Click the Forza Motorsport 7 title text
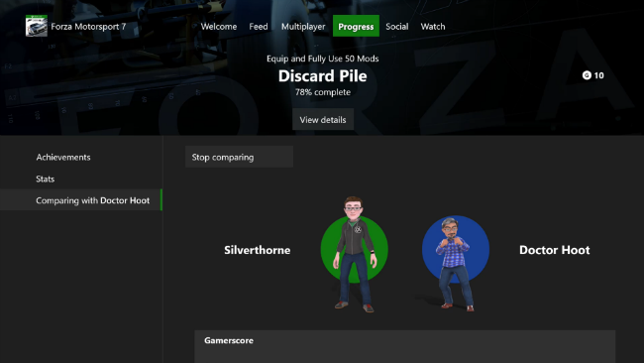 tap(88, 27)
